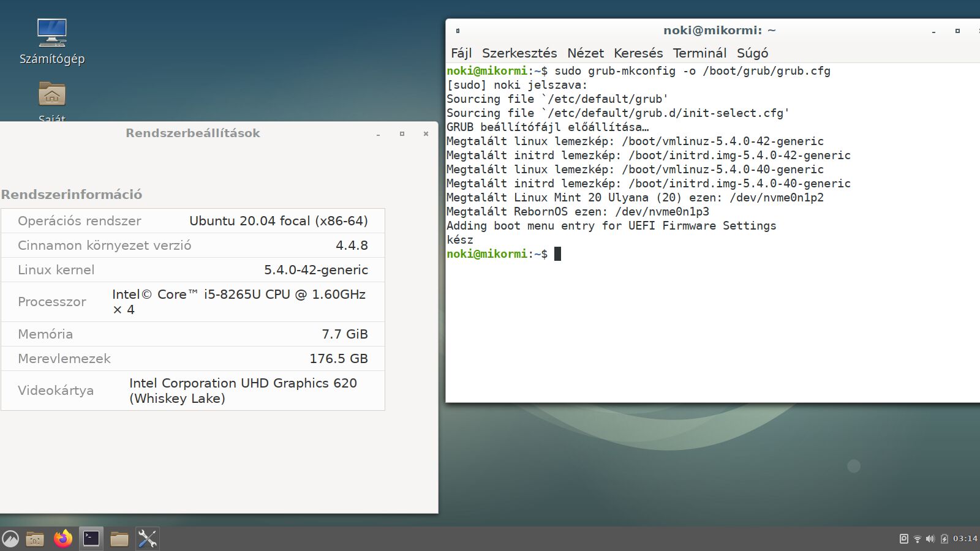Screen dimensions: 980x551
Task: Select the 4.4.8 version value
Action: point(352,246)
